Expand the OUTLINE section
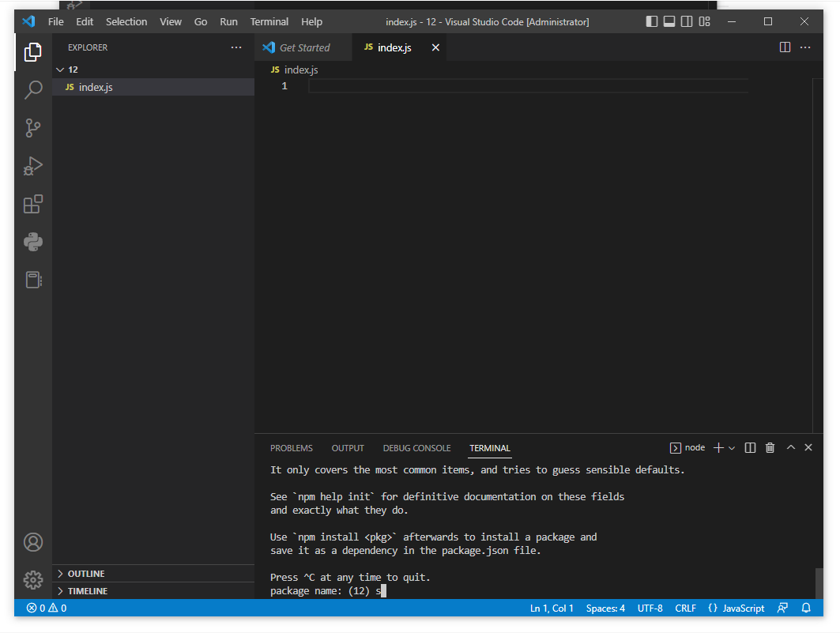Image resolution: width=840 pixels, height=633 pixels. [x=153, y=574]
